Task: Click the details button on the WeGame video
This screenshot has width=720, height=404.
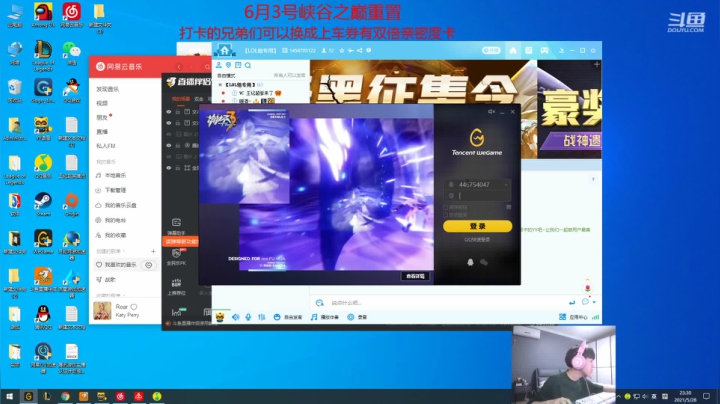Action: click(415, 276)
